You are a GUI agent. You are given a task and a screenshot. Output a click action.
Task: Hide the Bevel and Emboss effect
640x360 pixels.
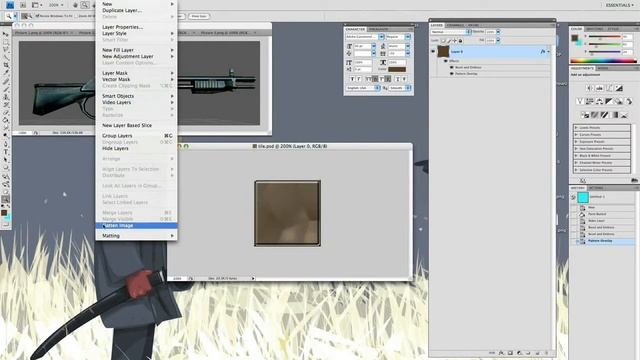tap(451, 67)
